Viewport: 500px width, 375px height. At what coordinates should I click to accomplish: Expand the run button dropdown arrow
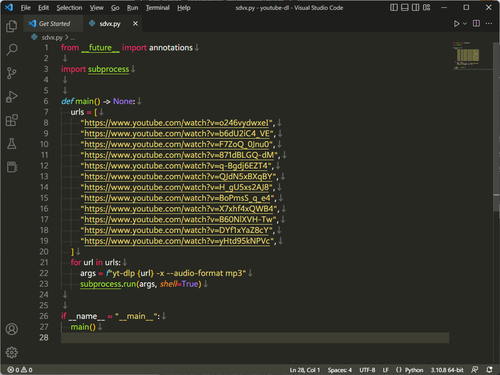coord(465,24)
